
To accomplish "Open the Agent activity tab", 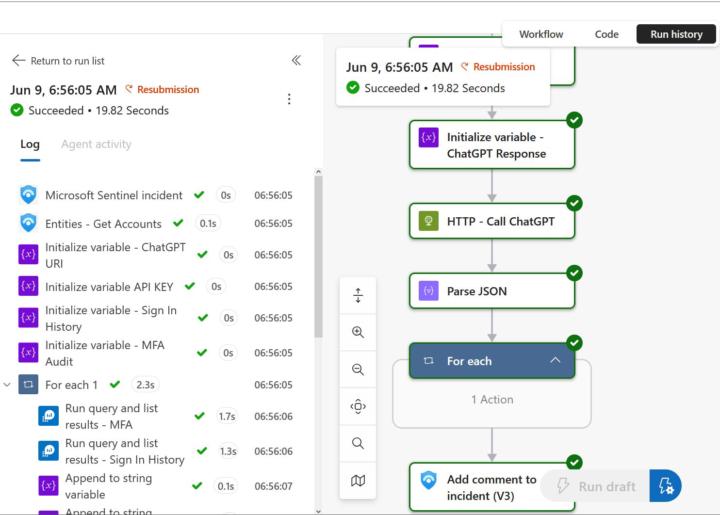I will point(96,144).
